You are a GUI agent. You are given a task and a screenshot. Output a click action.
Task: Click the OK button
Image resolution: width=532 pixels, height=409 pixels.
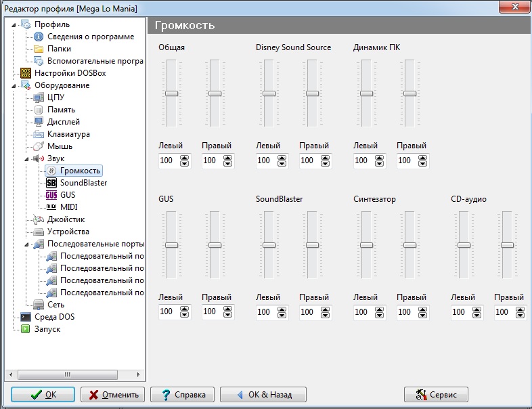click(x=43, y=394)
